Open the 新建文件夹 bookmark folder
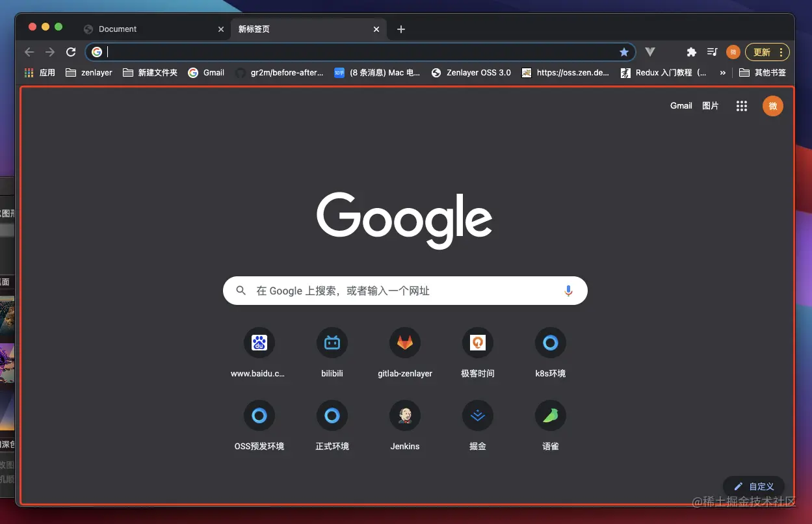This screenshot has height=524, width=812. tap(150, 73)
